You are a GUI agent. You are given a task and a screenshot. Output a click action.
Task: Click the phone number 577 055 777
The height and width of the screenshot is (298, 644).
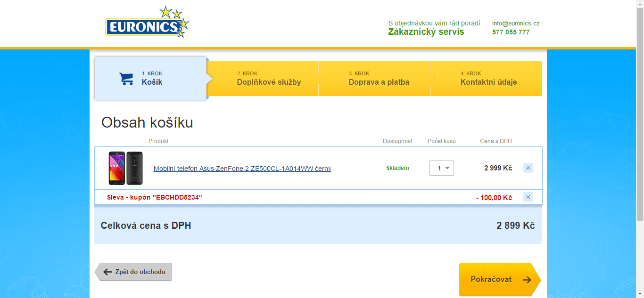pyautogui.click(x=511, y=32)
